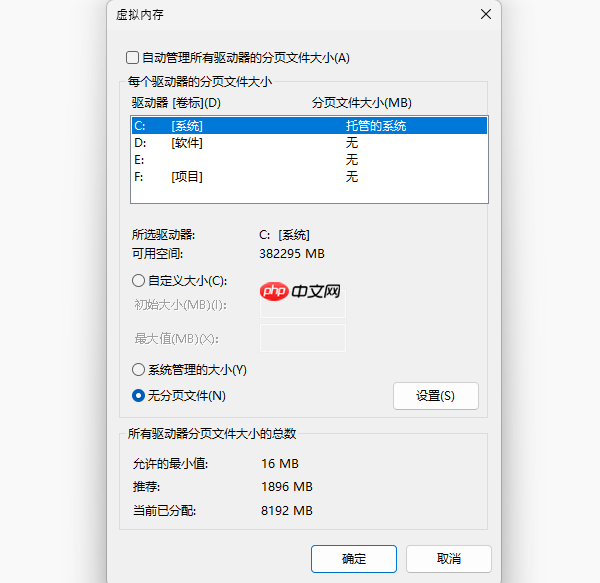Close the 虚拟内存 dialog window
Image resolution: width=600 pixels, height=583 pixels.
(485, 14)
